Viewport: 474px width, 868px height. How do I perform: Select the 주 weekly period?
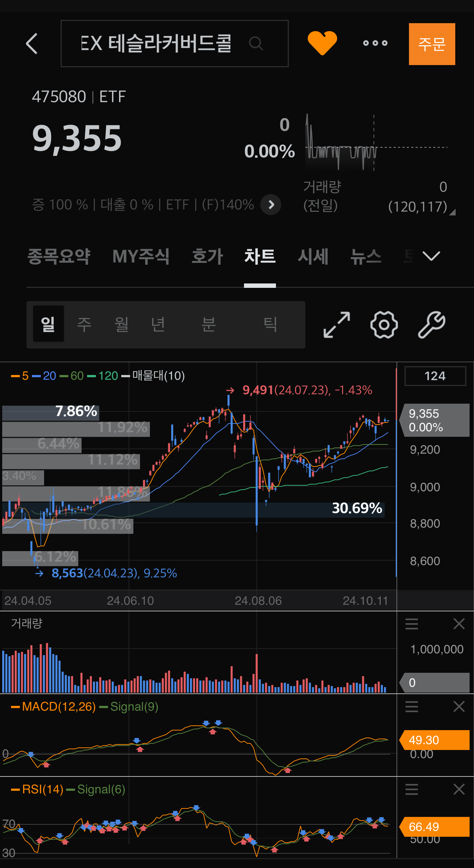point(84,324)
